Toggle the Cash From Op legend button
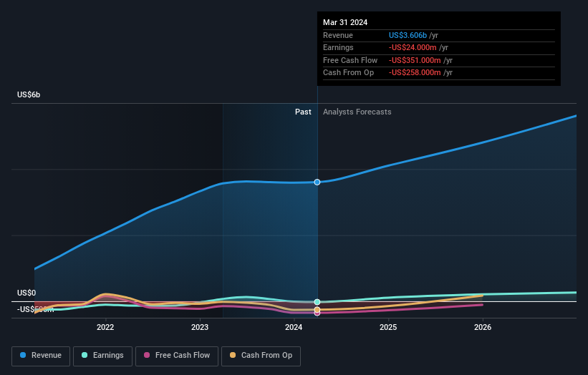The height and width of the screenshot is (375, 588). click(x=261, y=356)
